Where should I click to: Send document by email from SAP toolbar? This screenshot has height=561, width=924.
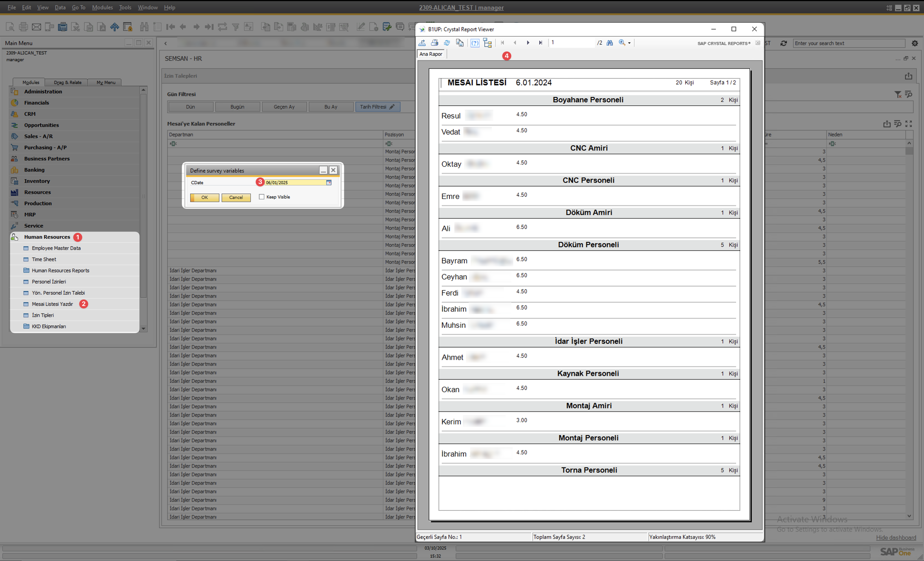point(36,27)
